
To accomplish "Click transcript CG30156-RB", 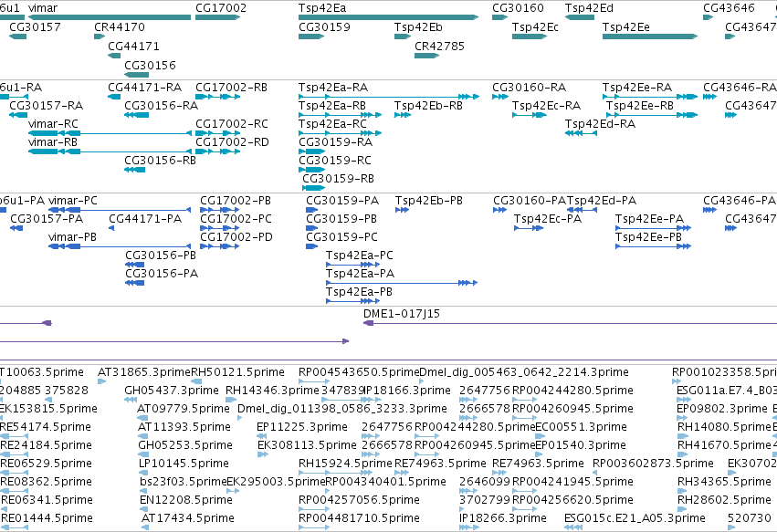I will (135, 170).
